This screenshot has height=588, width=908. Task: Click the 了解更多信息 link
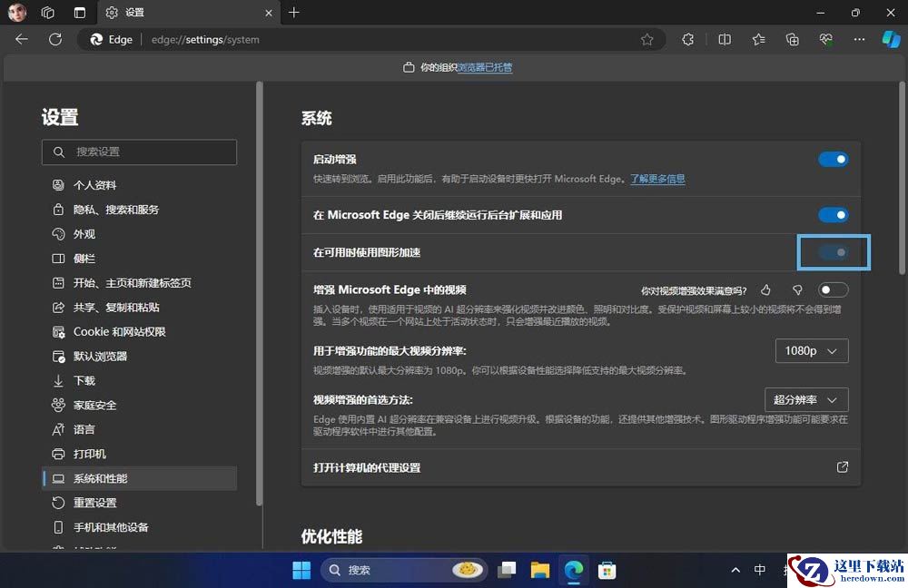tap(657, 179)
